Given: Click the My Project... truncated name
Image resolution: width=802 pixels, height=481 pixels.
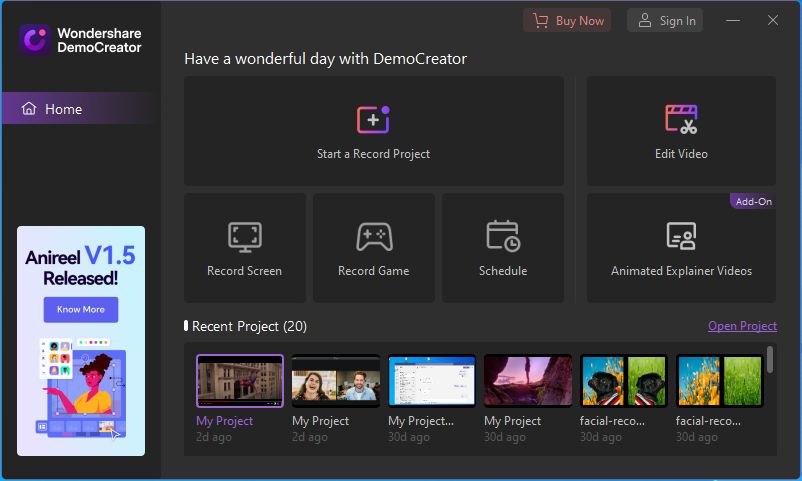Looking at the screenshot, I should pyautogui.click(x=420, y=421).
